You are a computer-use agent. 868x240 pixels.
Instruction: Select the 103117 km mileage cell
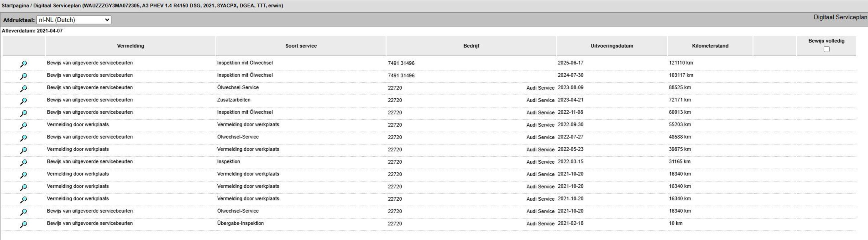click(681, 75)
